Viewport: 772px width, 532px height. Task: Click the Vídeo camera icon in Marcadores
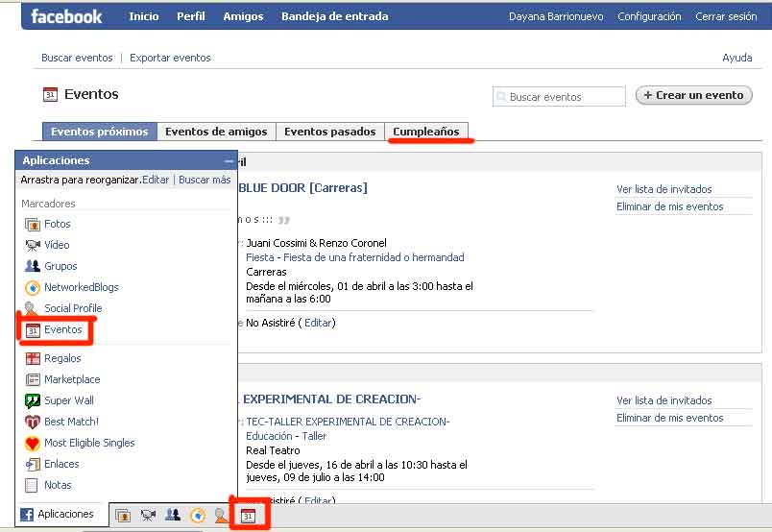tap(33, 245)
